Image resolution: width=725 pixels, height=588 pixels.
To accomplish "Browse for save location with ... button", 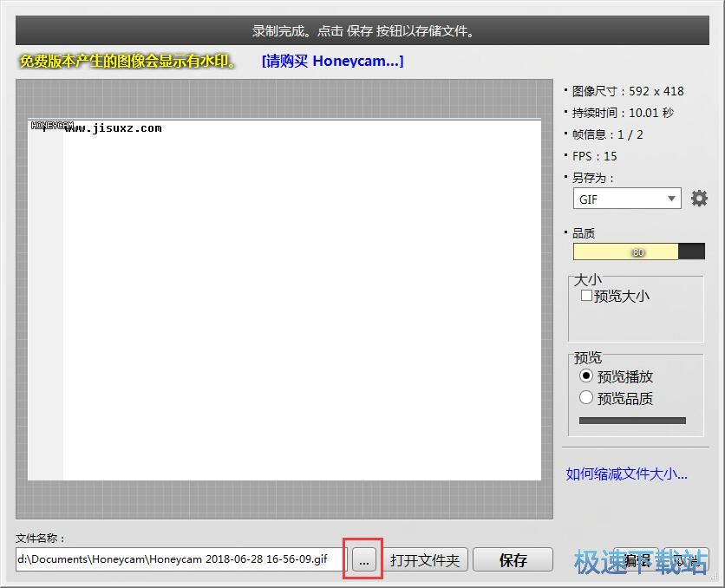I will point(364,559).
